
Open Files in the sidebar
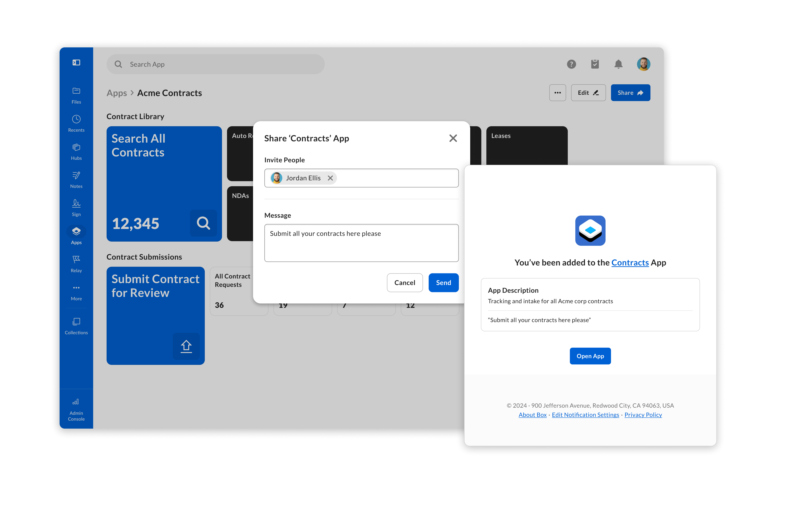point(76,95)
